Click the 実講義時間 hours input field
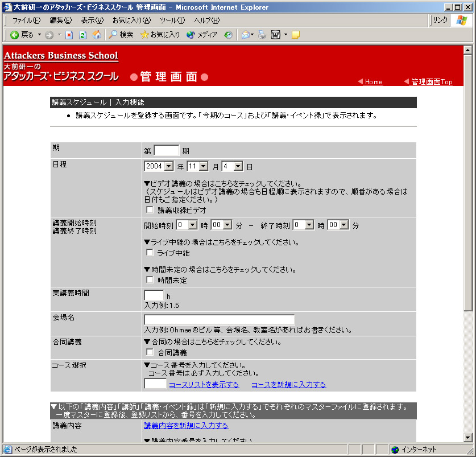The image size is (476, 457). click(154, 295)
